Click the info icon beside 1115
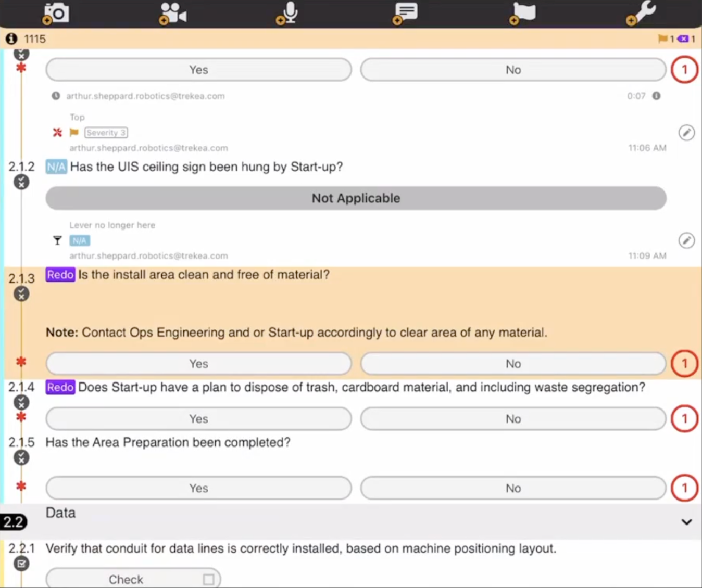The height and width of the screenshot is (588, 702). [11, 39]
